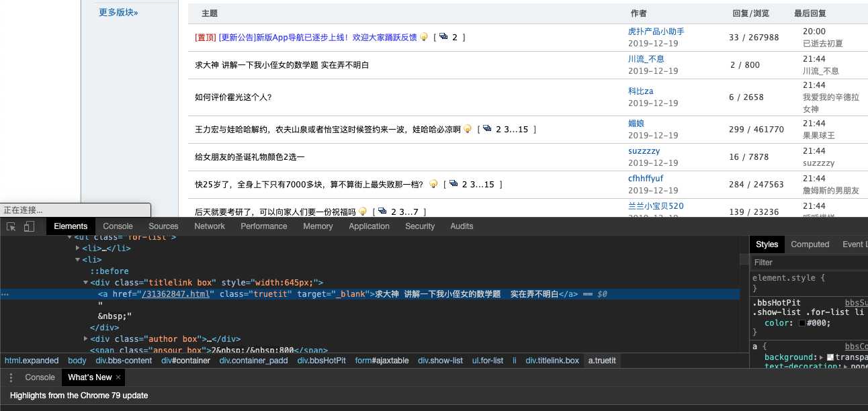Select body in the breadcrumb bar
The height and width of the screenshot is (411, 868).
coord(77,361)
